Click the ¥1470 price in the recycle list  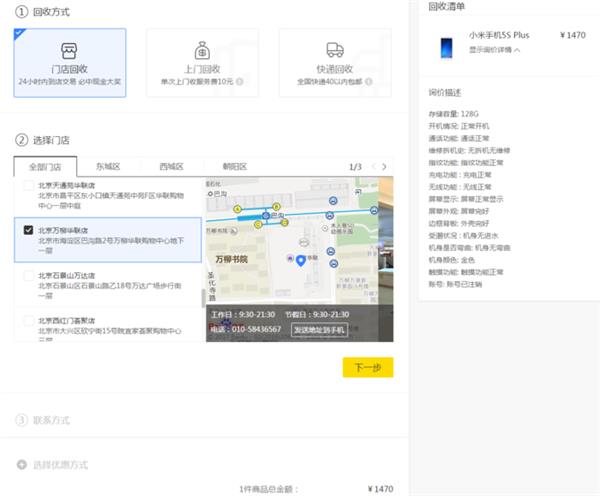(573, 35)
